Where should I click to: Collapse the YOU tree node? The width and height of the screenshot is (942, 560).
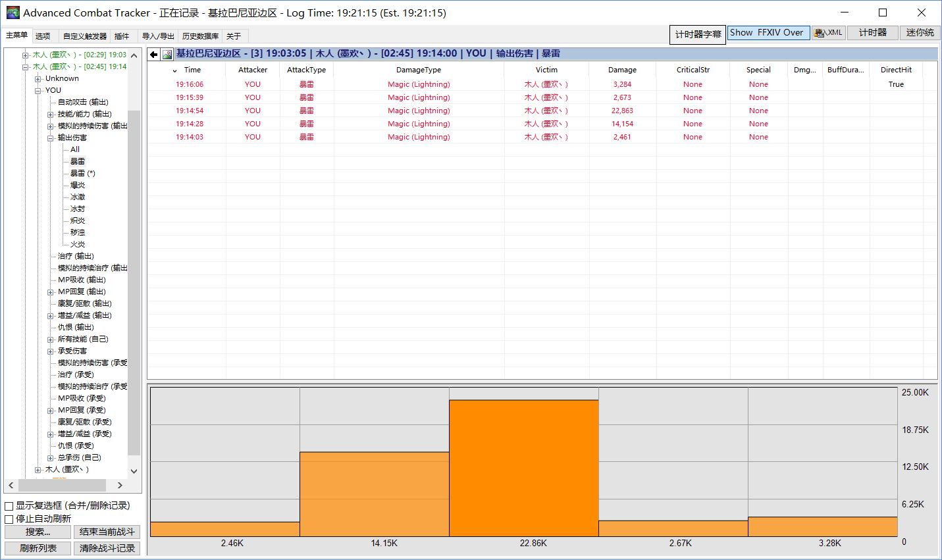[x=38, y=91]
